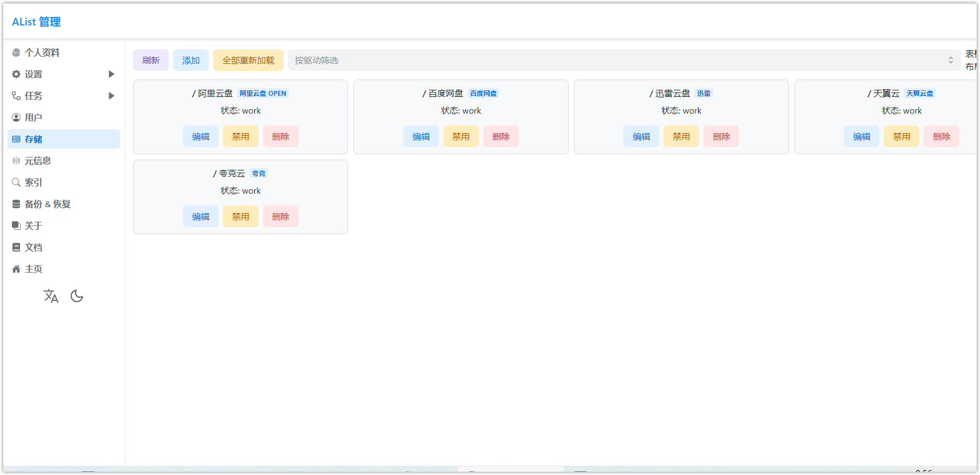Click the AList 管理 title link
The width and height of the screenshot is (980, 475).
pyautogui.click(x=36, y=22)
